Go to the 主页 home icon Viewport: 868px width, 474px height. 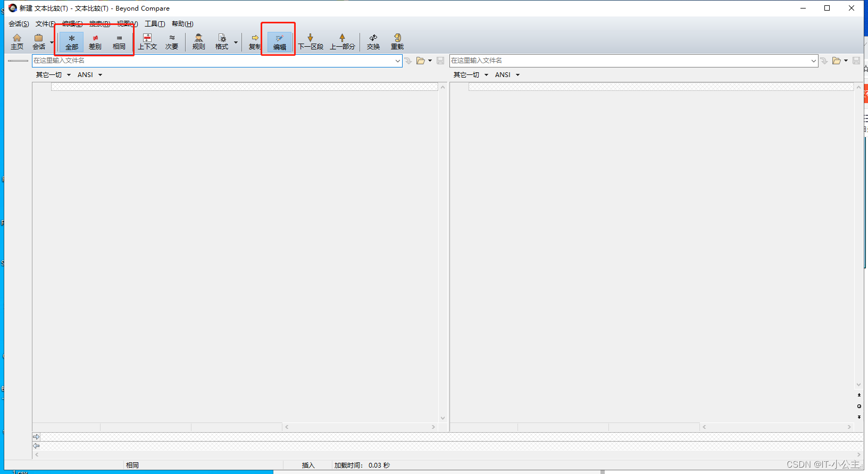click(17, 41)
